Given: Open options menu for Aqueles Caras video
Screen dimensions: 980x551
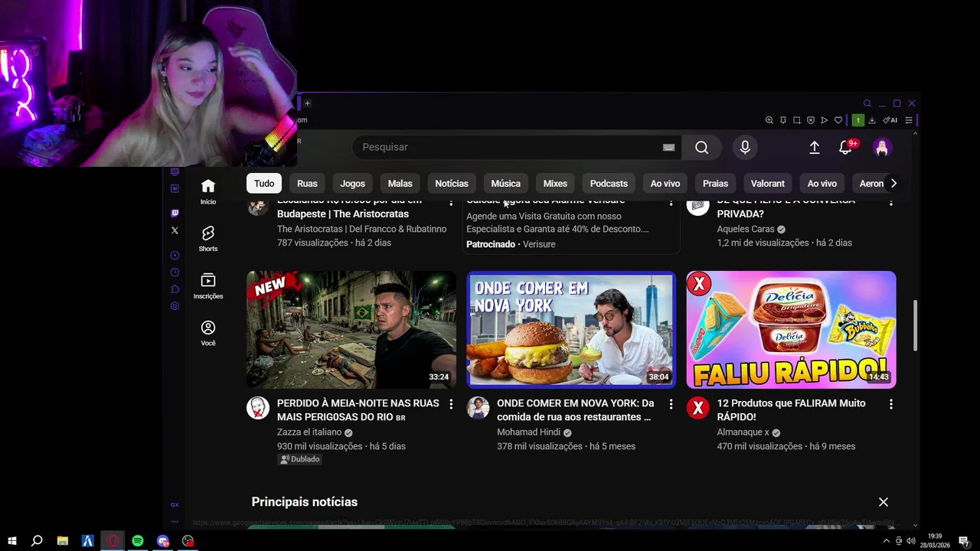Looking at the screenshot, I should (x=890, y=202).
